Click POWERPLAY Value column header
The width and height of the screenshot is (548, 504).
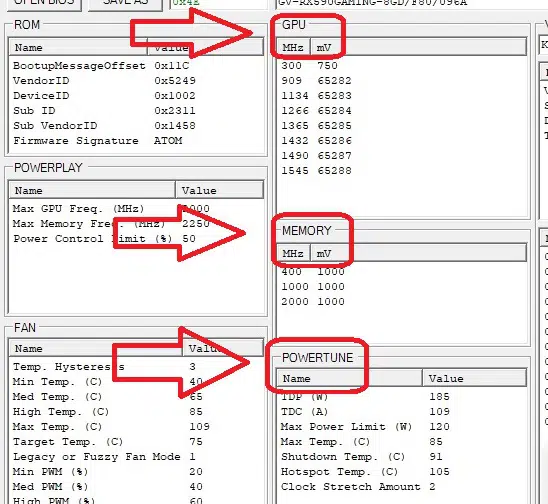219,190
